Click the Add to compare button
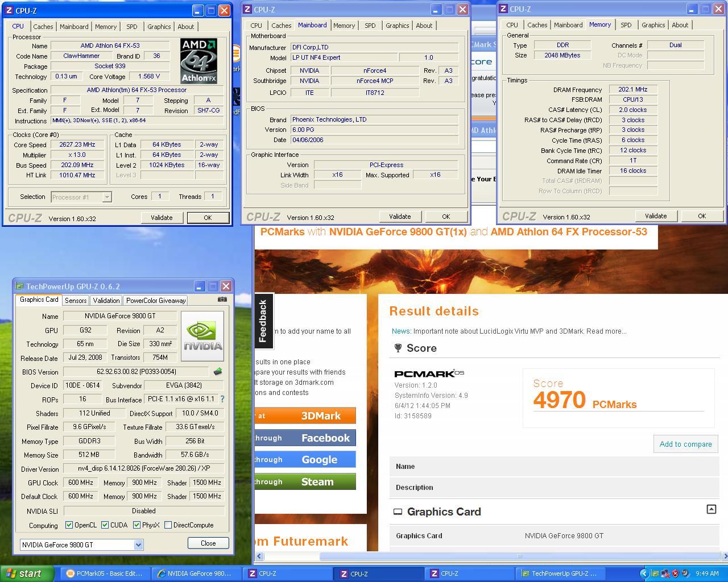Image resolution: width=728 pixels, height=582 pixels. pos(685,444)
